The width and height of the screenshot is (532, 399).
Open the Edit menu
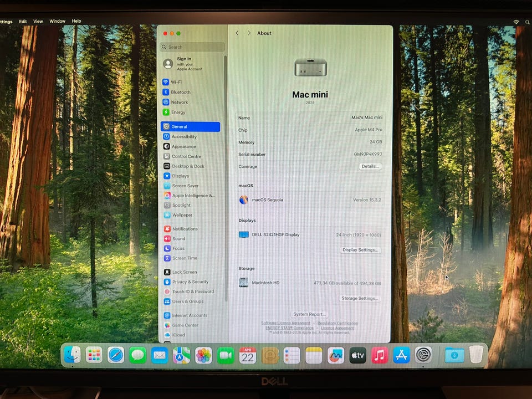(x=23, y=22)
